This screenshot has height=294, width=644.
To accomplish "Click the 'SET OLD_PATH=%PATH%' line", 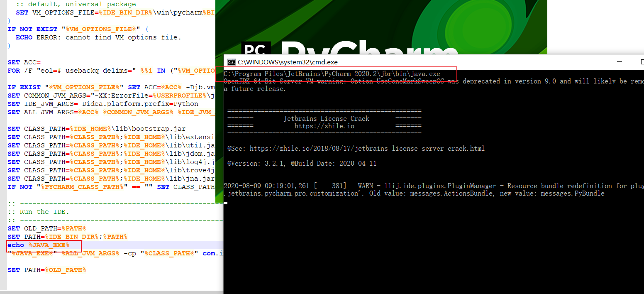I will [x=47, y=228].
